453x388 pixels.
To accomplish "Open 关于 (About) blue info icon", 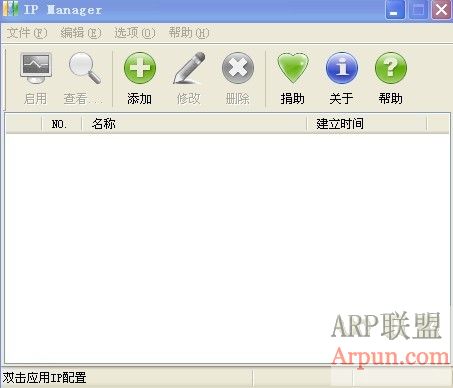I will point(342,68).
